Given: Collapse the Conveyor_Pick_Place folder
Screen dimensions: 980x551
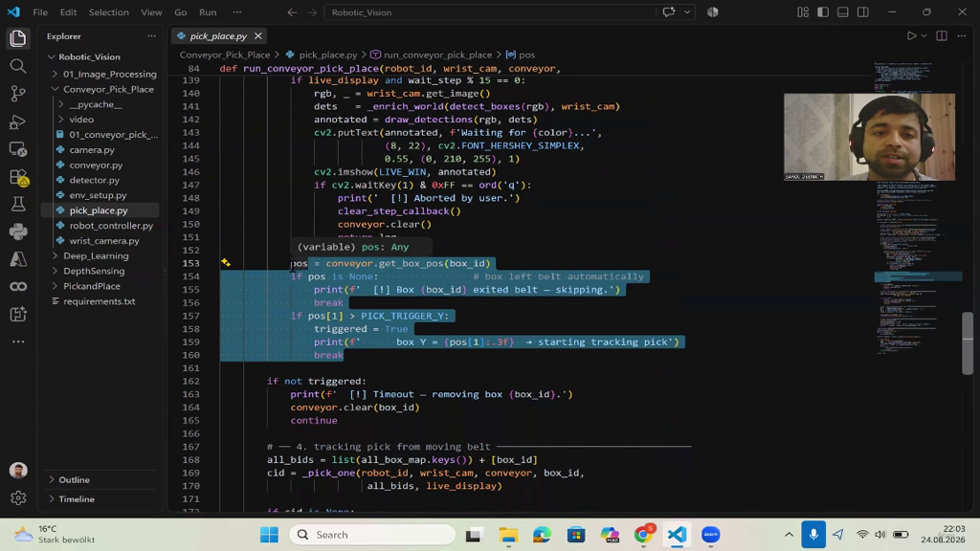Looking at the screenshot, I should pyautogui.click(x=108, y=89).
